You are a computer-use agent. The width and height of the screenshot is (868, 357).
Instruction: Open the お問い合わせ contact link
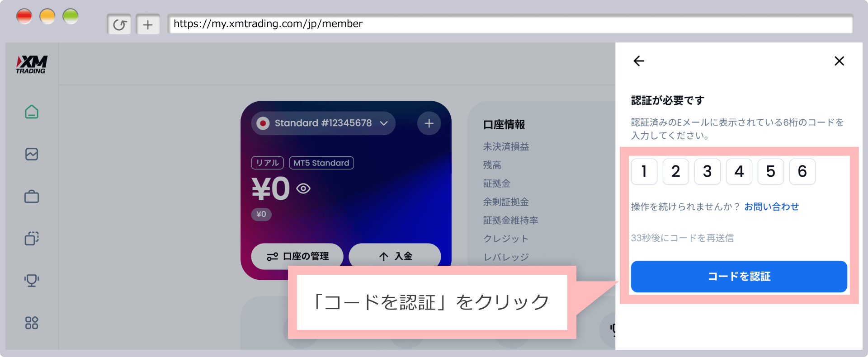point(772,207)
